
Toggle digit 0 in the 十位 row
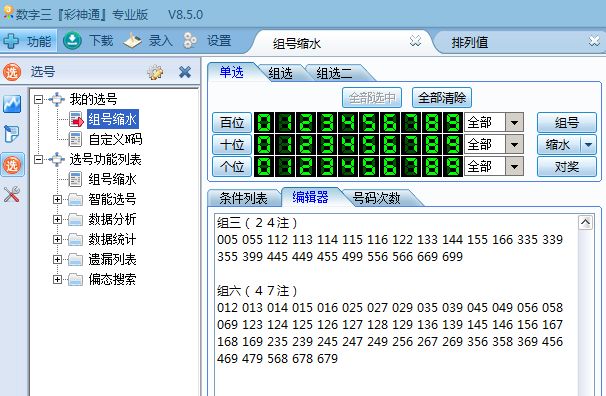(x=264, y=145)
